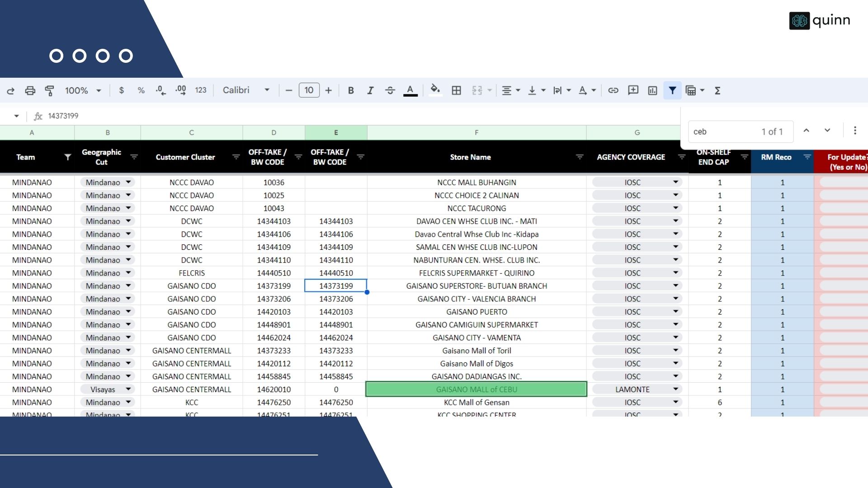
Task: Click the print icon
Action: [30, 90]
